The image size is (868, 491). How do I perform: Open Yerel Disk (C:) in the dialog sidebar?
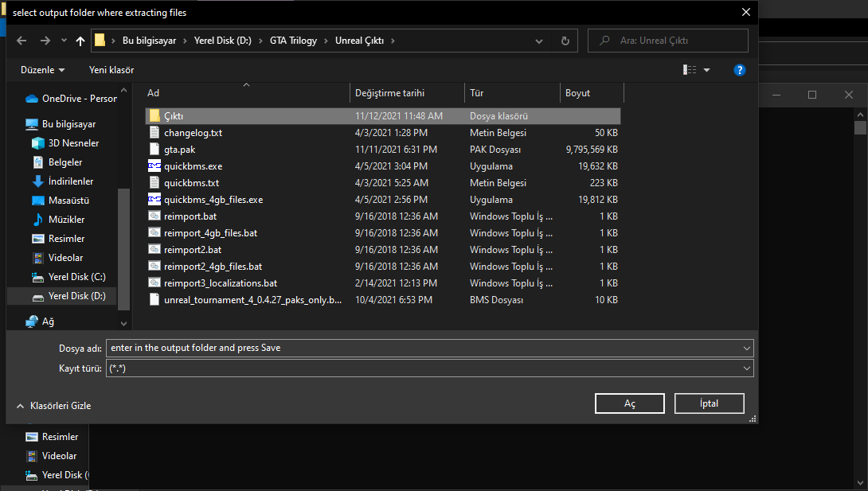[x=68, y=276]
